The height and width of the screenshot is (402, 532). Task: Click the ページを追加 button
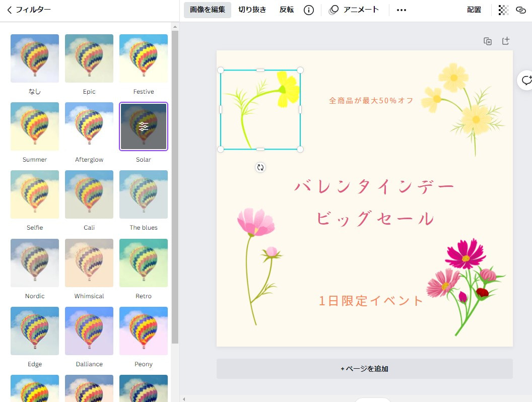click(x=365, y=369)
